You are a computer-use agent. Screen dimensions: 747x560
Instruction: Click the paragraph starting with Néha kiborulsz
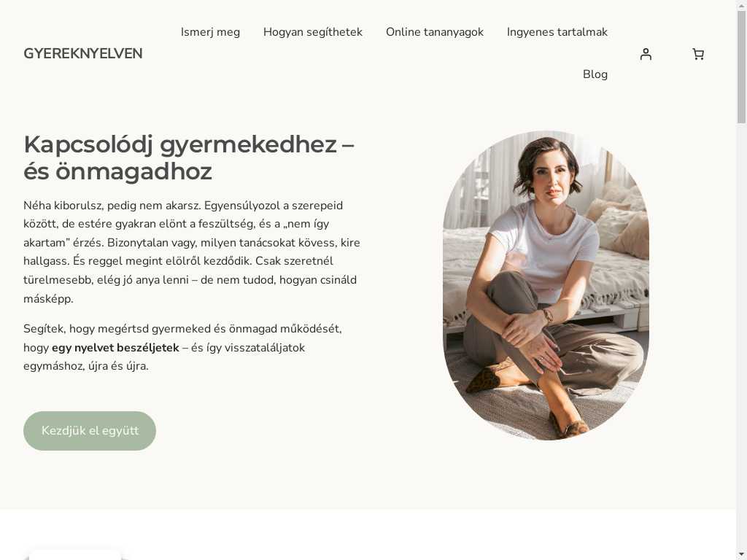(192, 252)
